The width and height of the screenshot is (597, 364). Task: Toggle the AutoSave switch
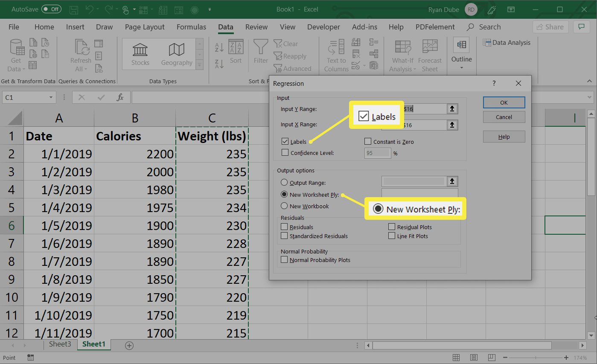[51, 9]
